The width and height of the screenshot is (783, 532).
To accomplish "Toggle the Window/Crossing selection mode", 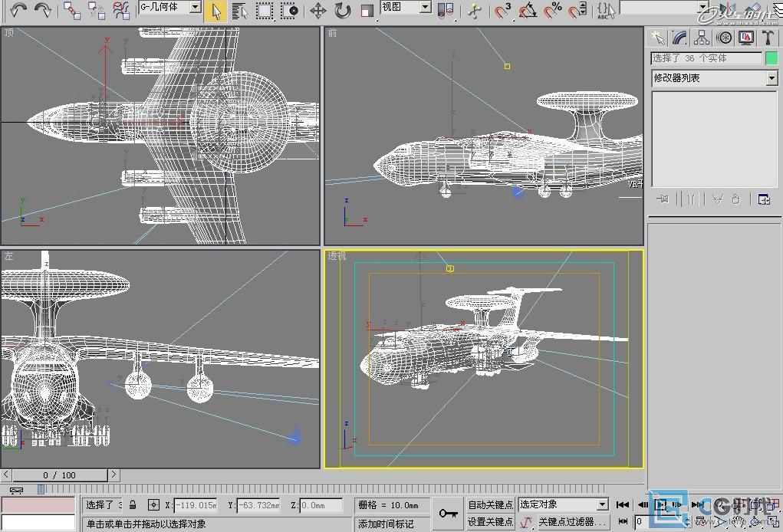I will pyautogui.click(x=288, y=11).
